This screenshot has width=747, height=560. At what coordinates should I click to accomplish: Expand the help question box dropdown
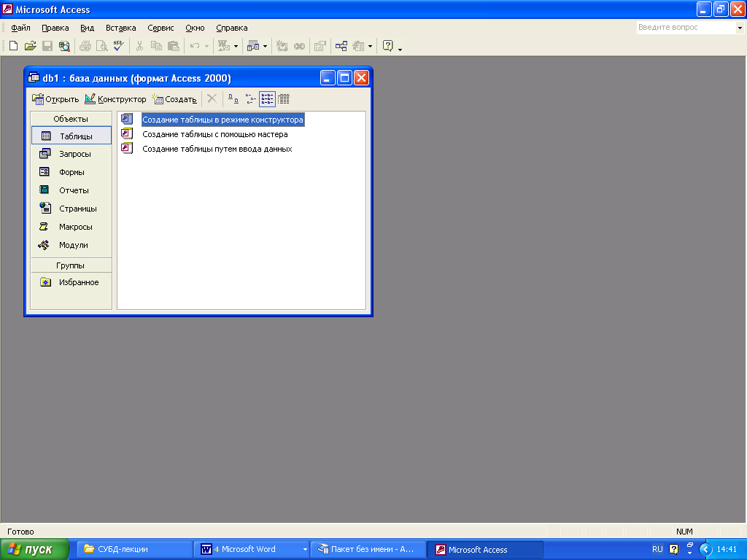pos(740,28)
